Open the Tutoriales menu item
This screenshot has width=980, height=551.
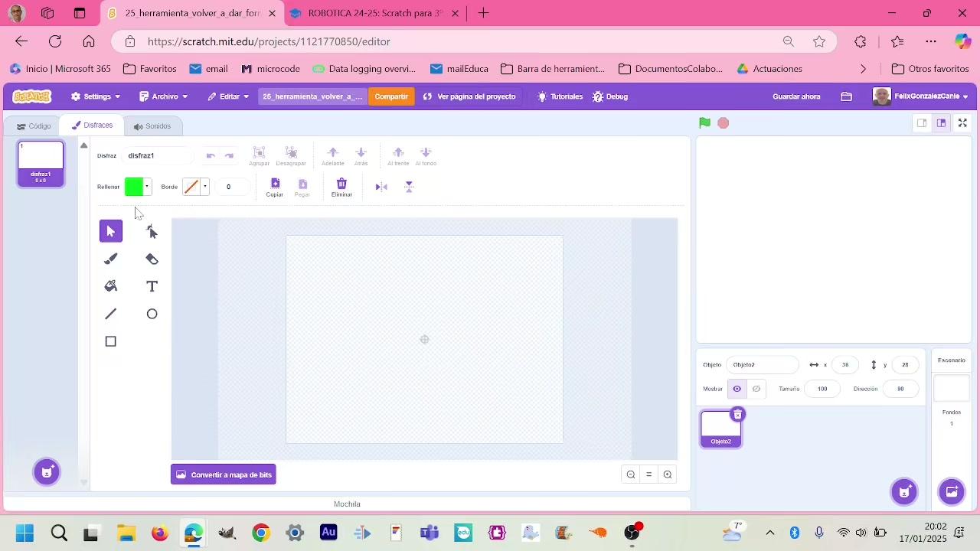pyautogui.click(x=560, y=96)
